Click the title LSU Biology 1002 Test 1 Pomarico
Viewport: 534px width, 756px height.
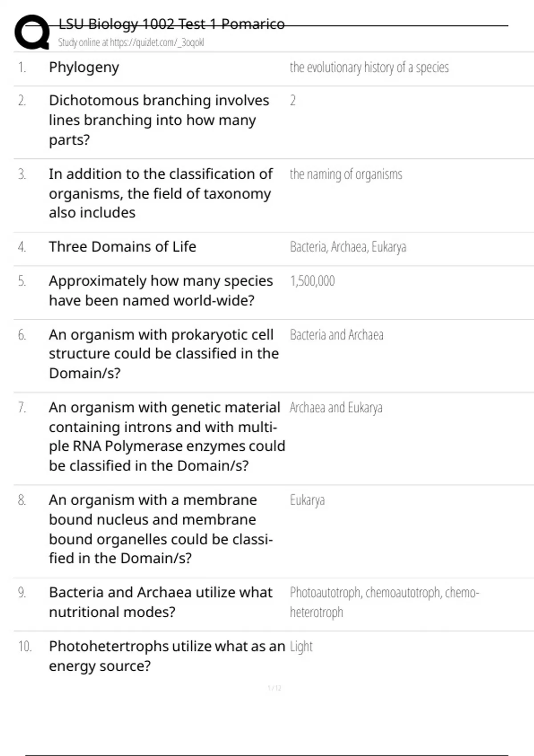171,24
